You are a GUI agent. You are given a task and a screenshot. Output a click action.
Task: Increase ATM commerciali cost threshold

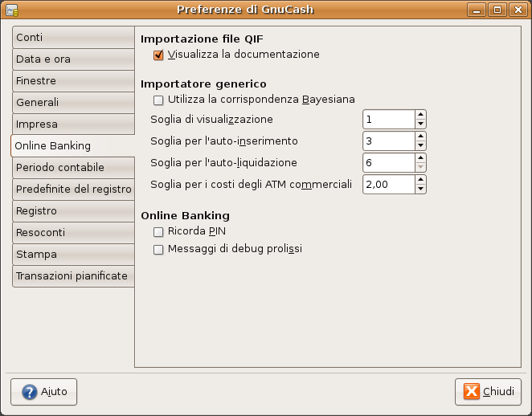tap(420, 180)
